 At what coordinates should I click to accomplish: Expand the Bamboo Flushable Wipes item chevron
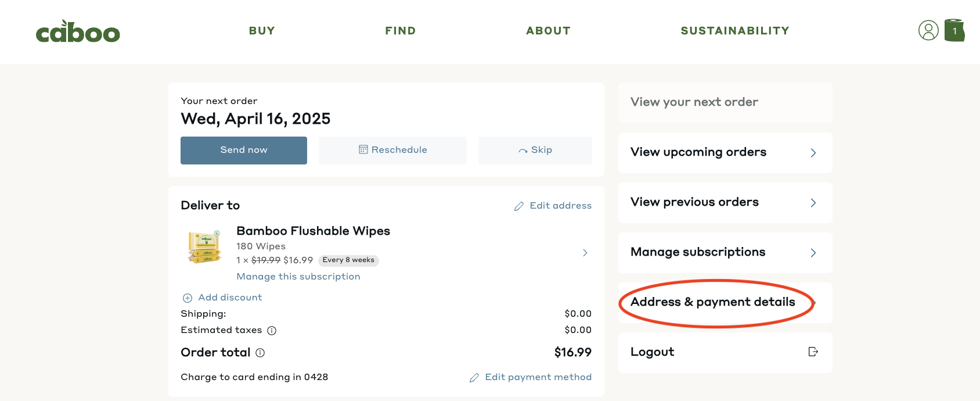click(585, 253)
